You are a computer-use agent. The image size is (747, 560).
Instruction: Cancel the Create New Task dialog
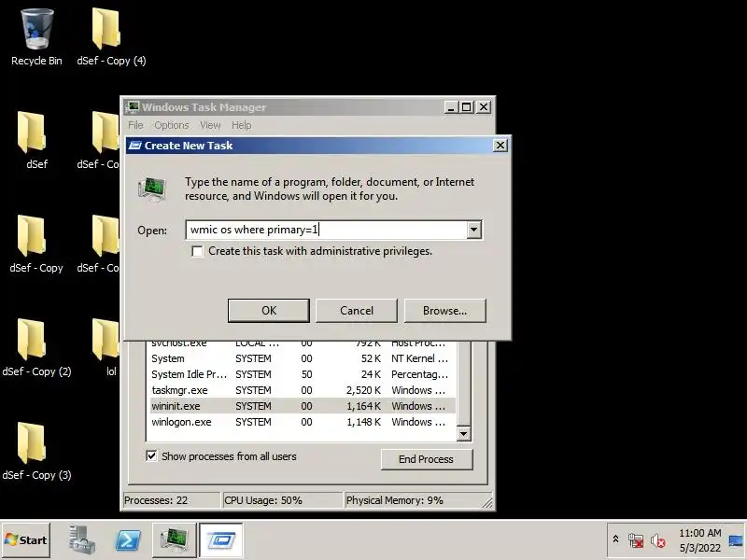(357, 311)
